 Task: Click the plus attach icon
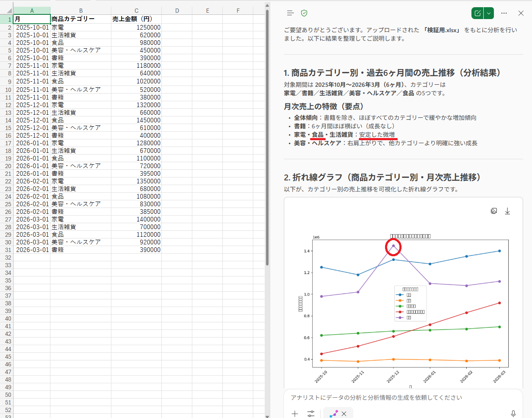tap(295, 413)
